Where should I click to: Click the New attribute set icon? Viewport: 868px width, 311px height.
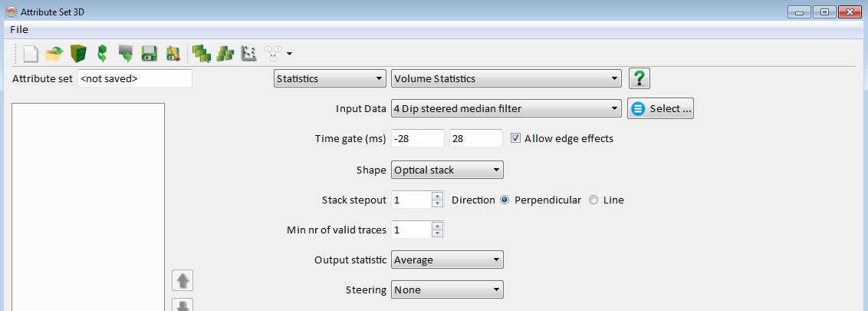point(31,54)
